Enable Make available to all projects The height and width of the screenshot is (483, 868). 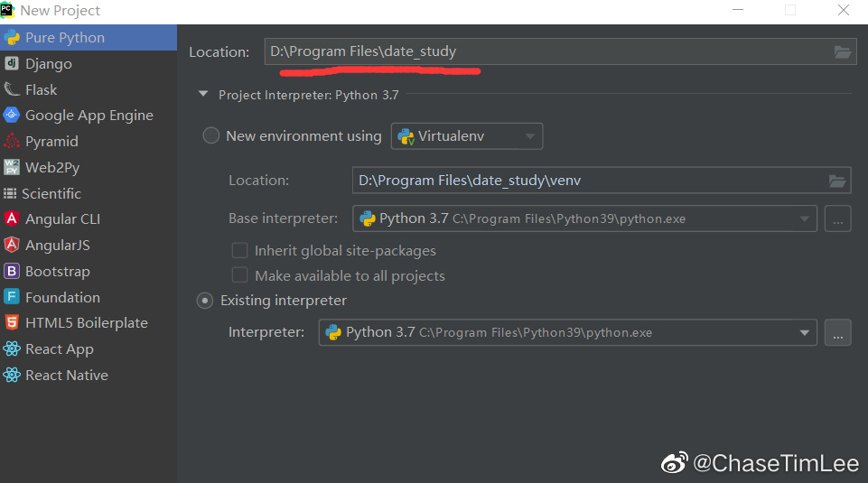pos(239,275)
